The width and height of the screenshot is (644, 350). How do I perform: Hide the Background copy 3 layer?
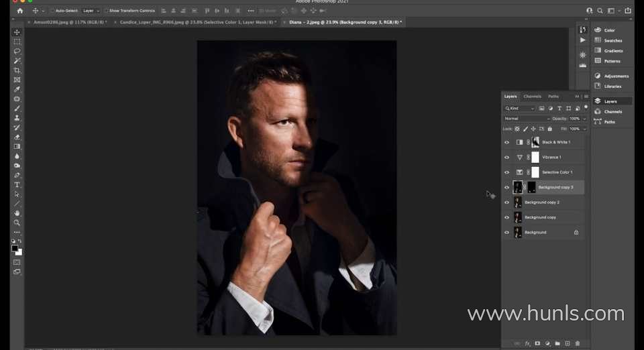507,188
